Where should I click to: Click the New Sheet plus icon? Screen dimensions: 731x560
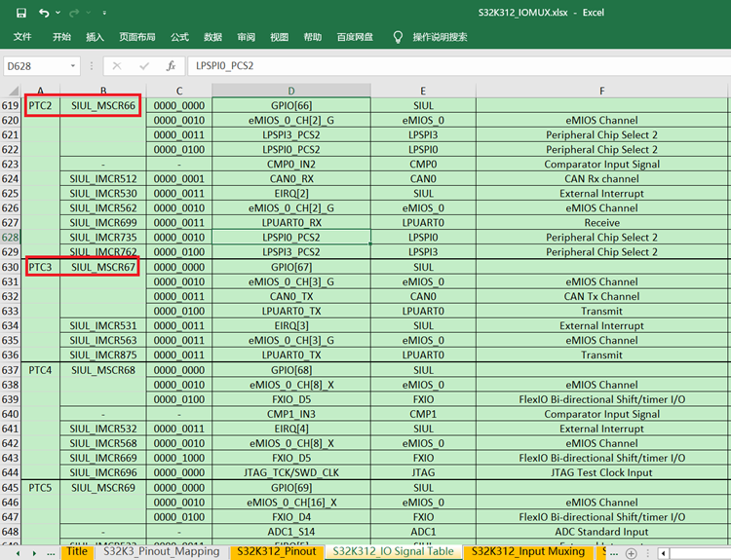coord(631,553)
